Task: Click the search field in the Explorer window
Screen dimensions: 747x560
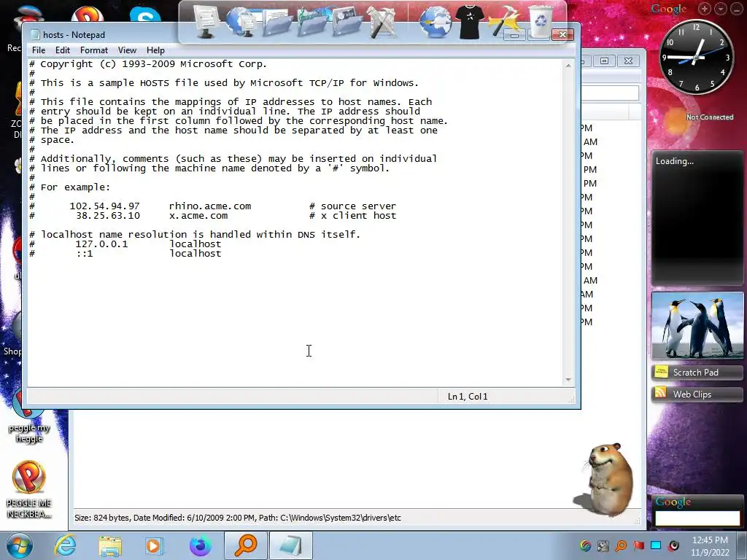Action: [x=610, y=93]
